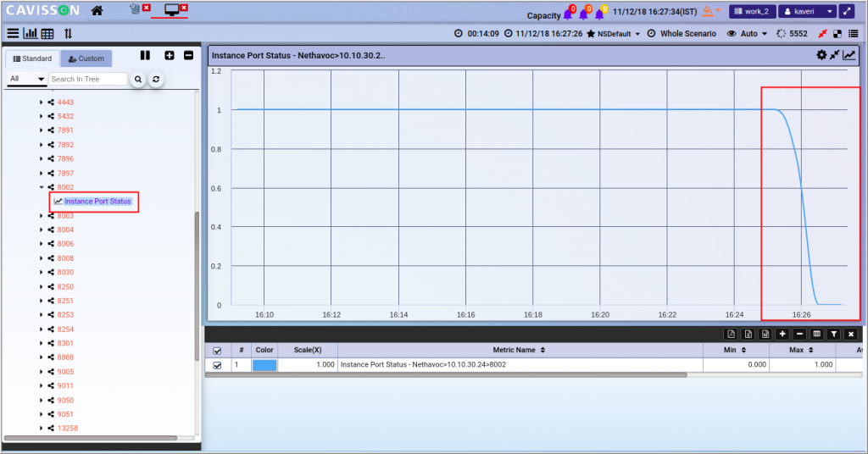Screen dimensions: 868x454
Task: Click the table horizontal scrollbar
Action: (446, 375)
